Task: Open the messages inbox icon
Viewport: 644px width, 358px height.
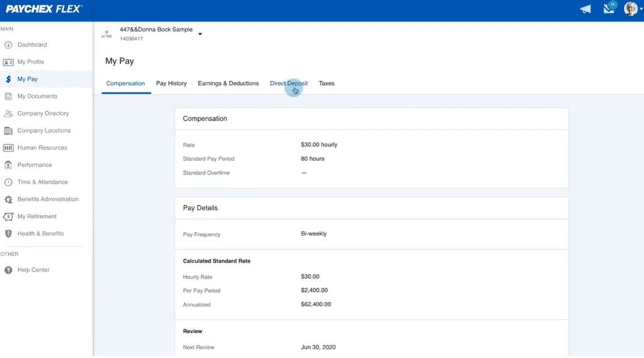Action: [x=608, y=9]
